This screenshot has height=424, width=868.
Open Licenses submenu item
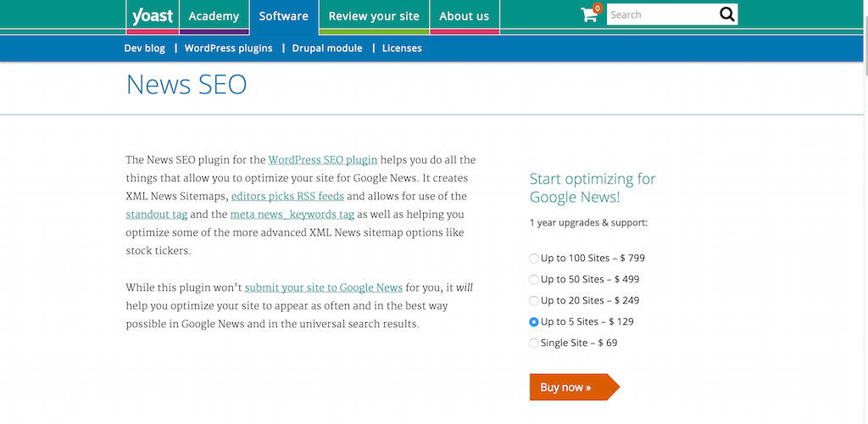(402, 48)
